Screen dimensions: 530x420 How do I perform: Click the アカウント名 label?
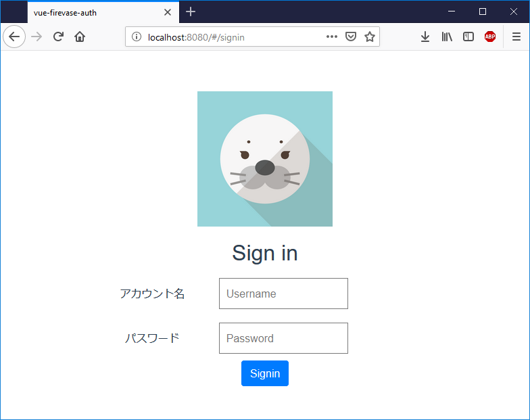(152, 294)
